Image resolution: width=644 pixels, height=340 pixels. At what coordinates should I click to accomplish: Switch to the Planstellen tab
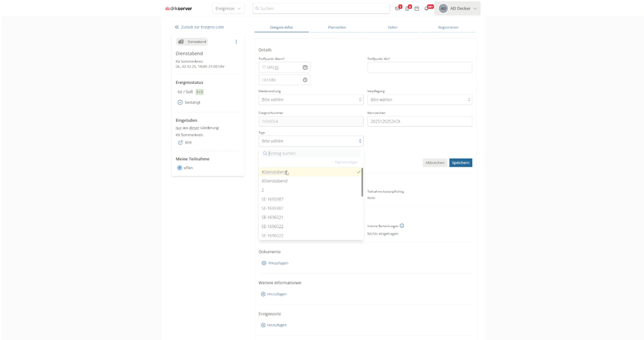click(337, 27)
